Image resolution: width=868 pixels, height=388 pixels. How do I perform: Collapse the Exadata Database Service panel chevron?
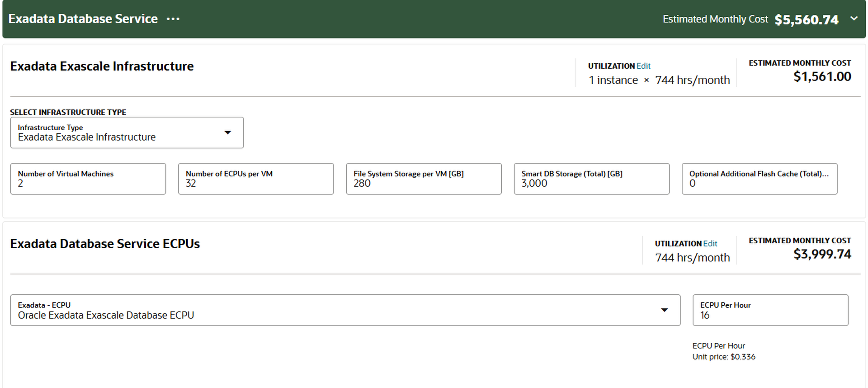(x=854, y=19)
